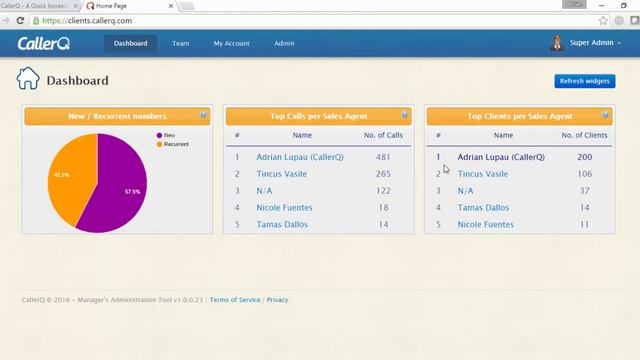Click the Top Clients per Sales Agent title
Image resolution: width=640 pixels, height=360 pixels.
(520, 116)
